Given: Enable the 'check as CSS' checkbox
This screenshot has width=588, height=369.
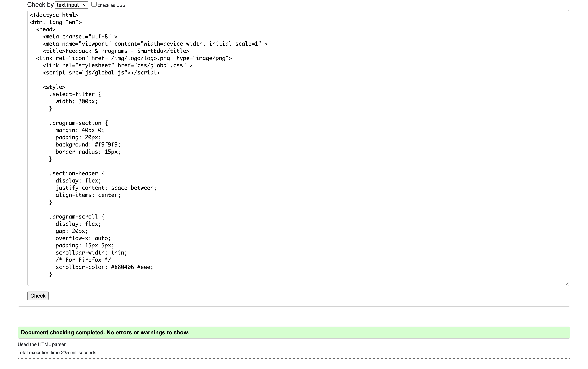Looking at the screenshot, I should tap(94, 4).
